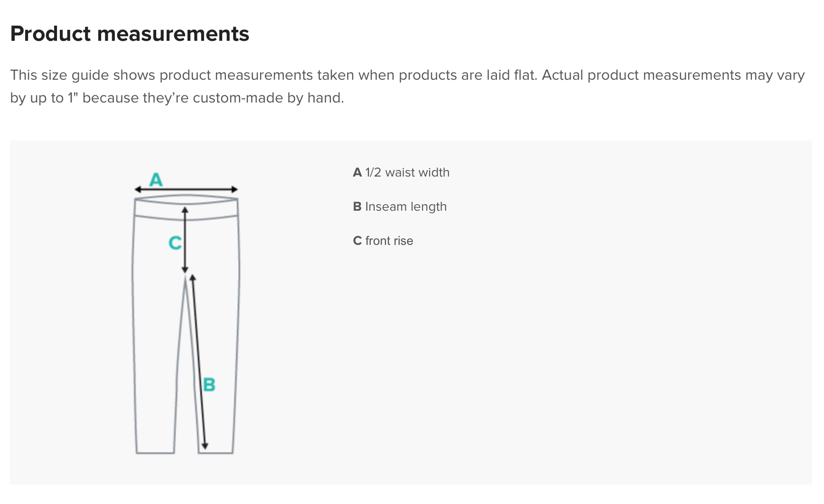Click bold letter C in the legend

357,241
